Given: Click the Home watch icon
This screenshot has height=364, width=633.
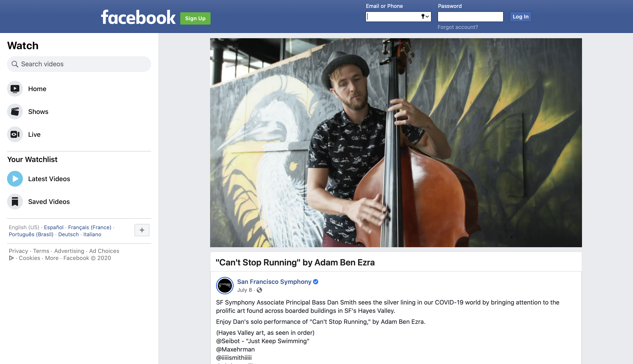Looking at the screenshot, I should 15,89.
